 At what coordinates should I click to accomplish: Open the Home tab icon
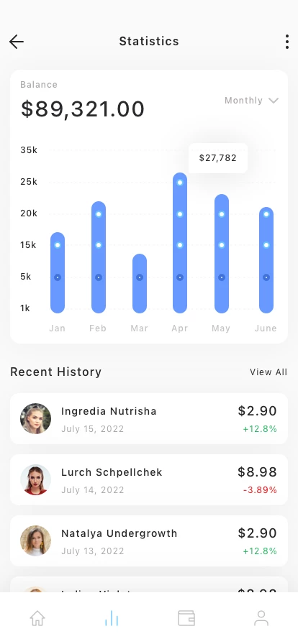(x=37, y=618)
